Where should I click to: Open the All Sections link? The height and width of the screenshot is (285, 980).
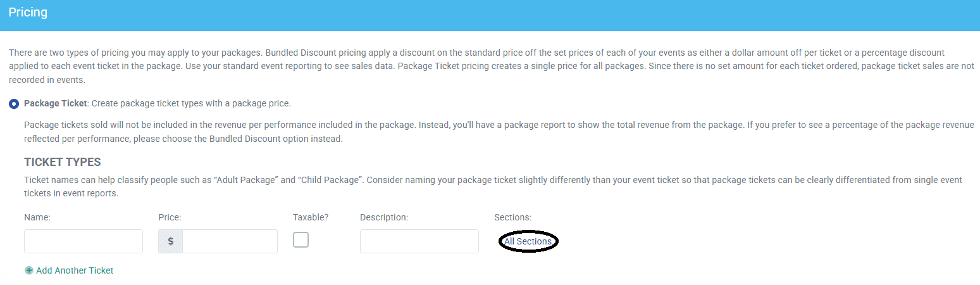528,241
